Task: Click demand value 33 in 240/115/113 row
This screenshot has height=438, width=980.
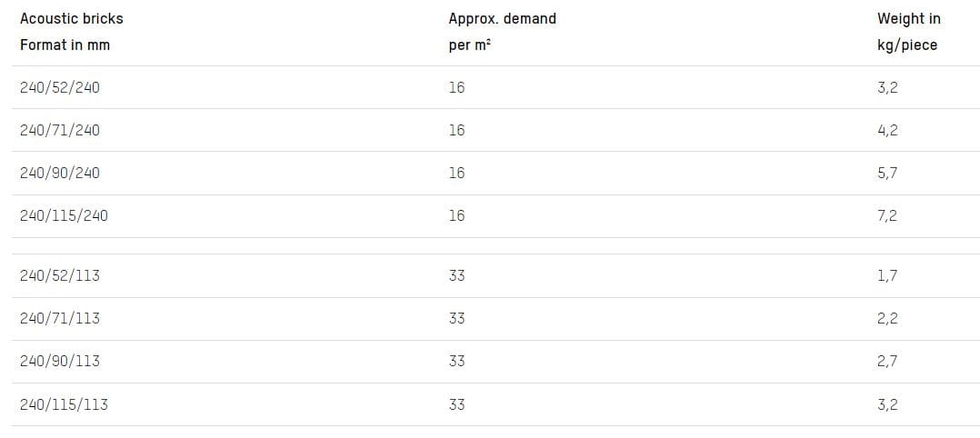Action: pyautogui.click(x=456, y=404)
